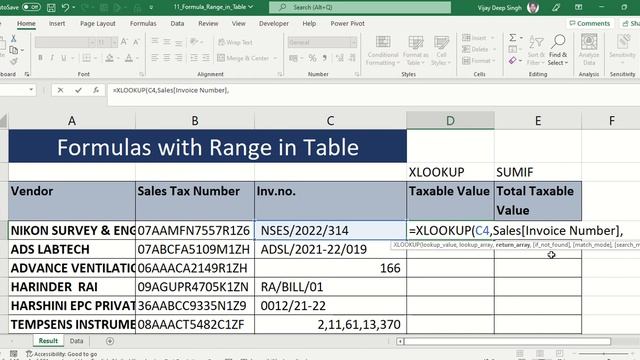Toggle the AutoSave switch
The width and height of the screenshot is (640, 360).
[31, 7]
